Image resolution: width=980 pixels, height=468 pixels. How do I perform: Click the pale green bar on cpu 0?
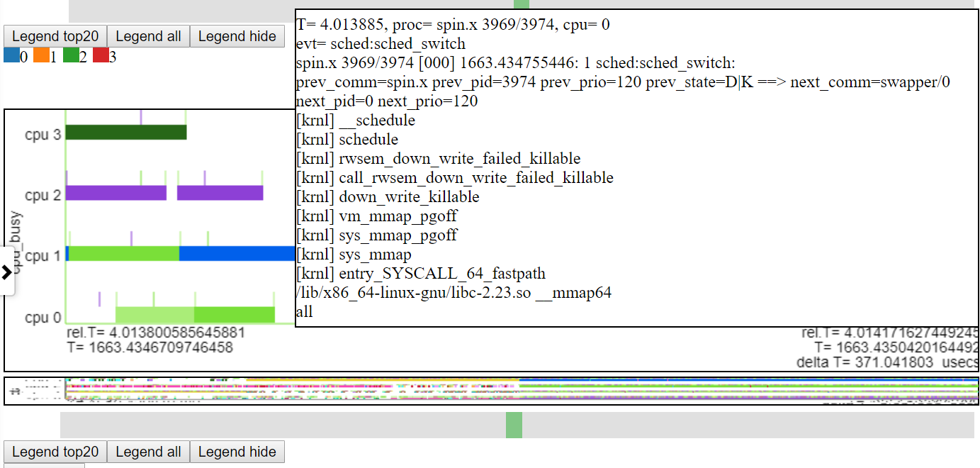(x=155, y=315)
